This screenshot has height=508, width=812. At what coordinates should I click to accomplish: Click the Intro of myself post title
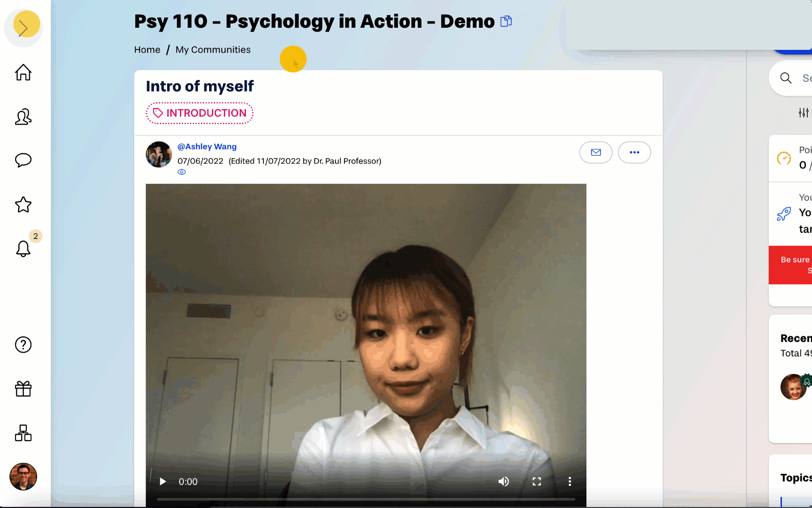point(200,87)
